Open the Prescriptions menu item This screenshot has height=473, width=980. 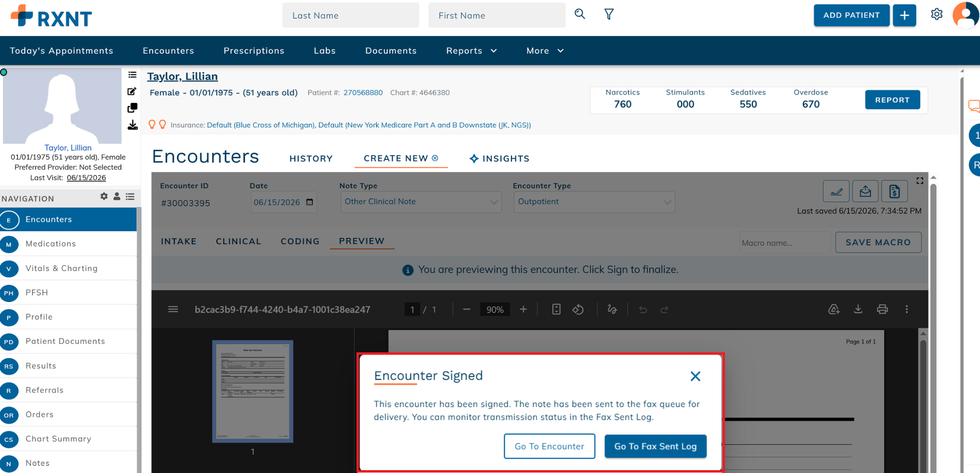[x=254, y=51]
